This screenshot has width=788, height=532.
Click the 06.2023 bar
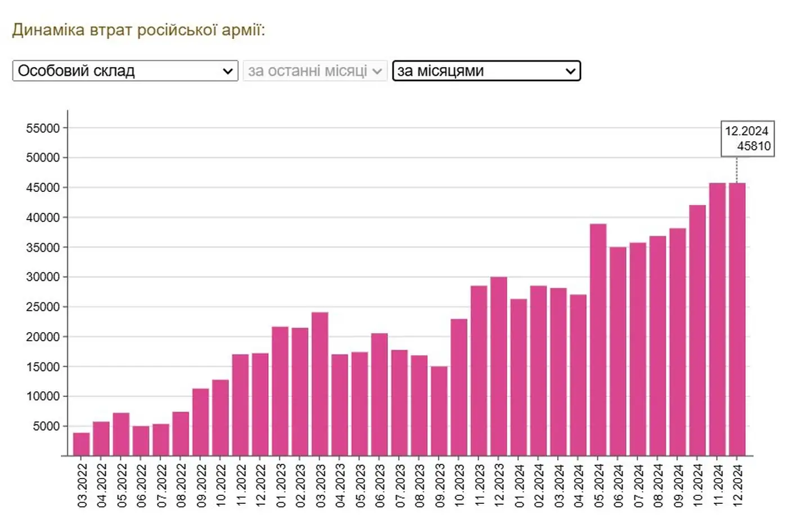tap(379, 394)
